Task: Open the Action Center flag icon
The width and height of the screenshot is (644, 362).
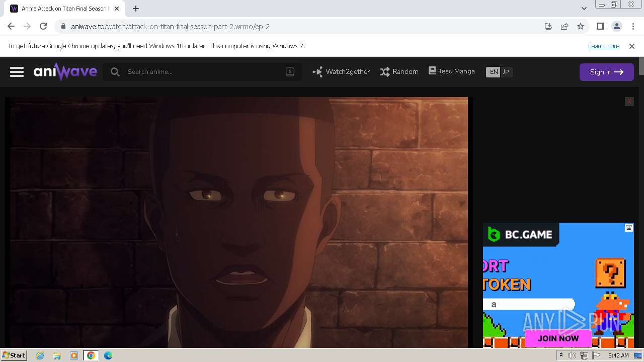Action: (x=596, y=355)
